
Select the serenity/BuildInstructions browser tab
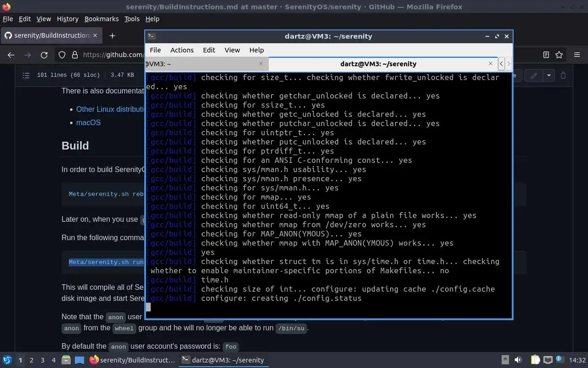coord(51,35)
